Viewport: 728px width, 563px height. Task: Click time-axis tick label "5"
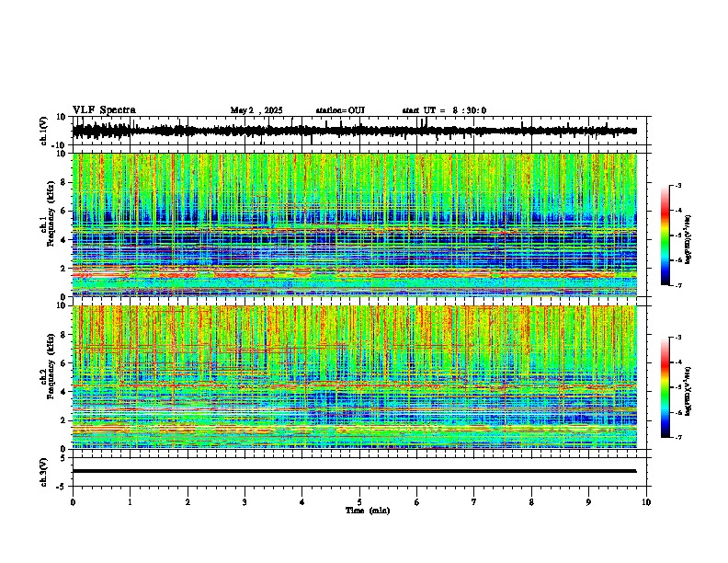359,502
